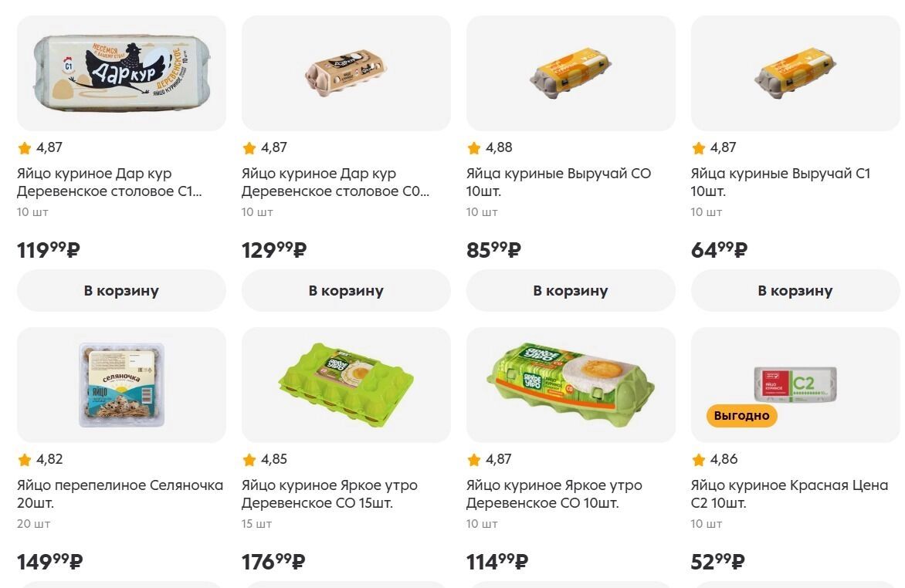Open Красная Цена С2 egg product image
This screenshot has height=588, width=905.
(795, 382)
